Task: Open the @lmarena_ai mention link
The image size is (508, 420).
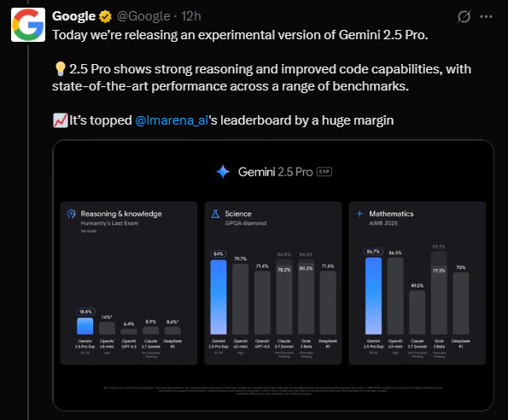Action: point(172,120)
